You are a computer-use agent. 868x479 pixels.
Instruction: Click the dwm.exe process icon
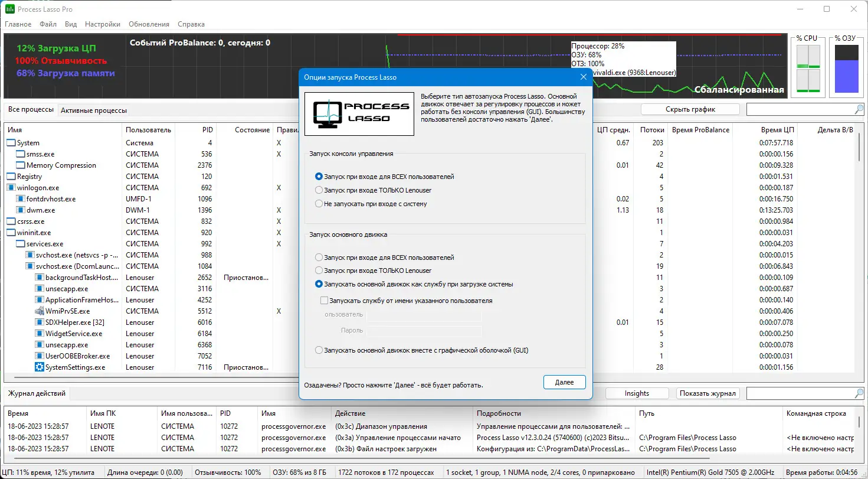[21, 210]
